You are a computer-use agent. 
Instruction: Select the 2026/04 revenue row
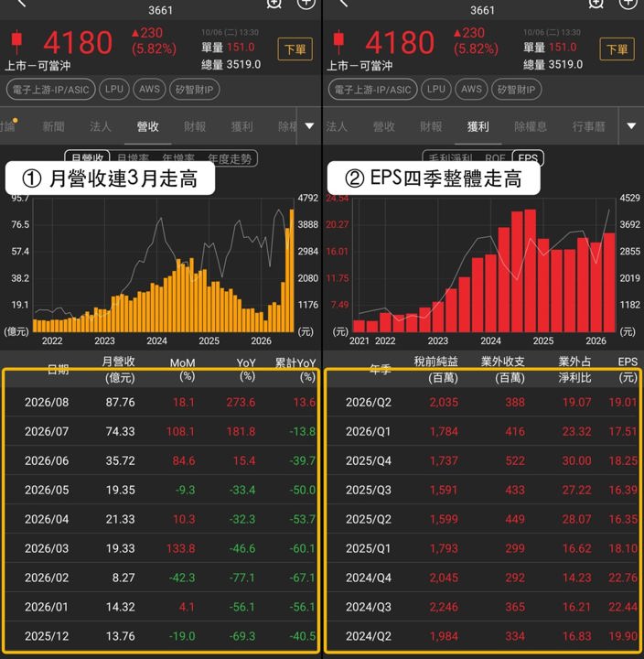click(161, 519)
